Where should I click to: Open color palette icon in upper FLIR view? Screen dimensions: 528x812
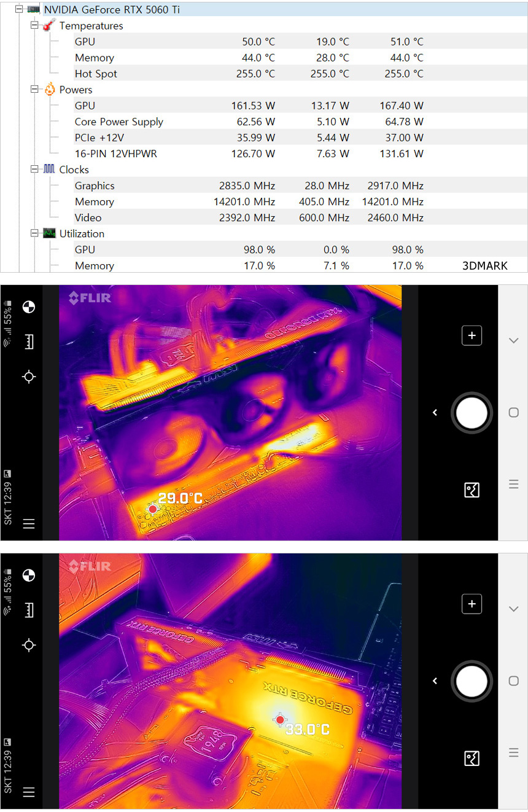pos(29,307)
